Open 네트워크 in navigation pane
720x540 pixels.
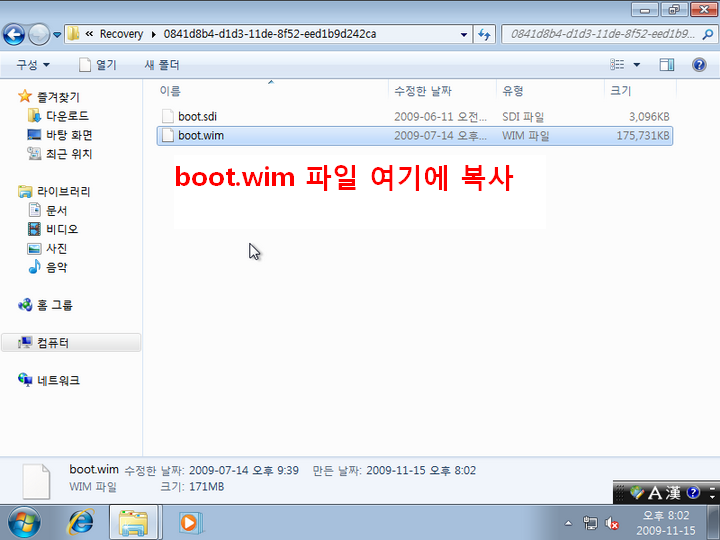tap(58, 380)
